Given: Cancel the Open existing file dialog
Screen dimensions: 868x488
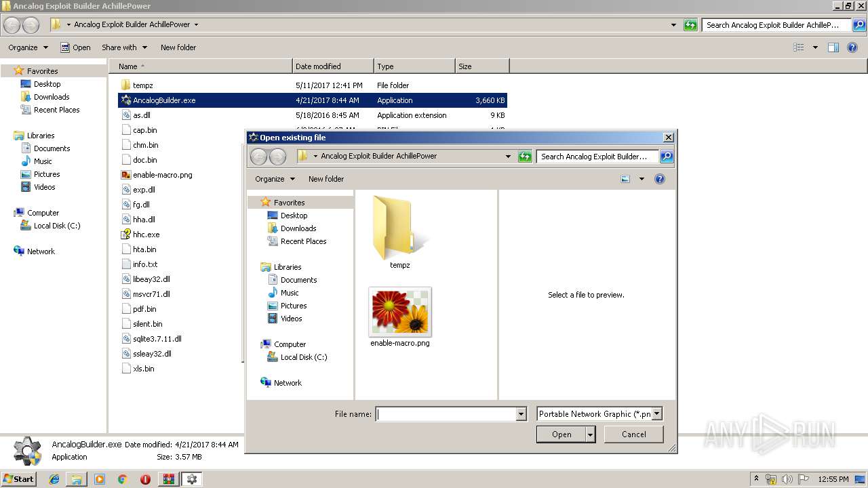Looking at the screenshot, I should pos(634,434).
